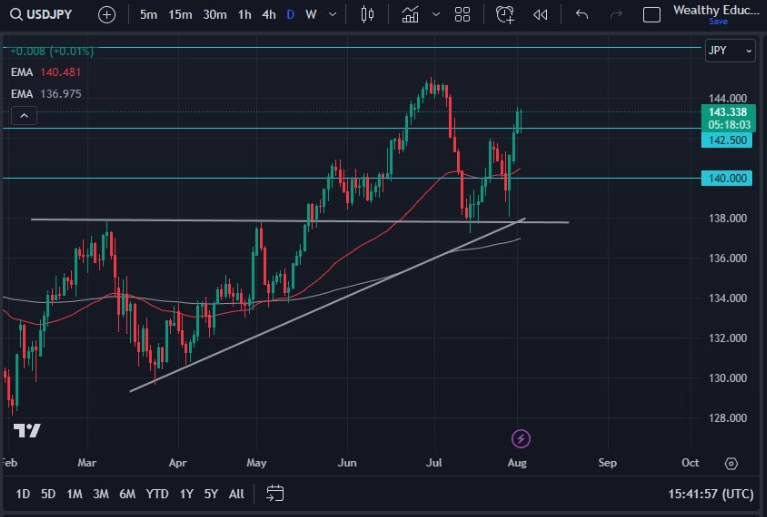This screenshot has width=767, height=517.
Task: Click the 128.000 price axis label
Action: [x=727, y=418]
